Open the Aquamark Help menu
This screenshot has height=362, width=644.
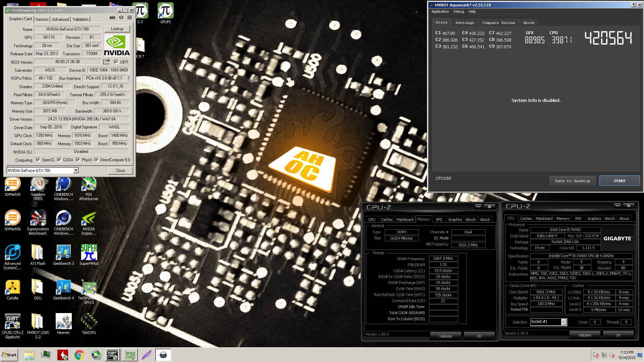(472, 11)
